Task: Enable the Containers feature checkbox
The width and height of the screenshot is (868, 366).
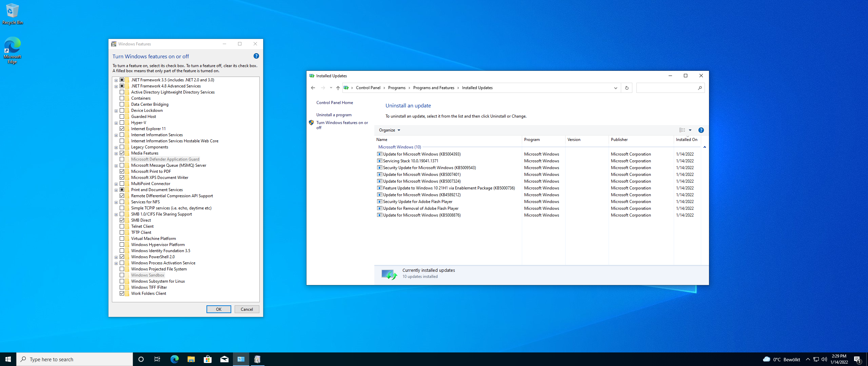Action: point(122,98)
